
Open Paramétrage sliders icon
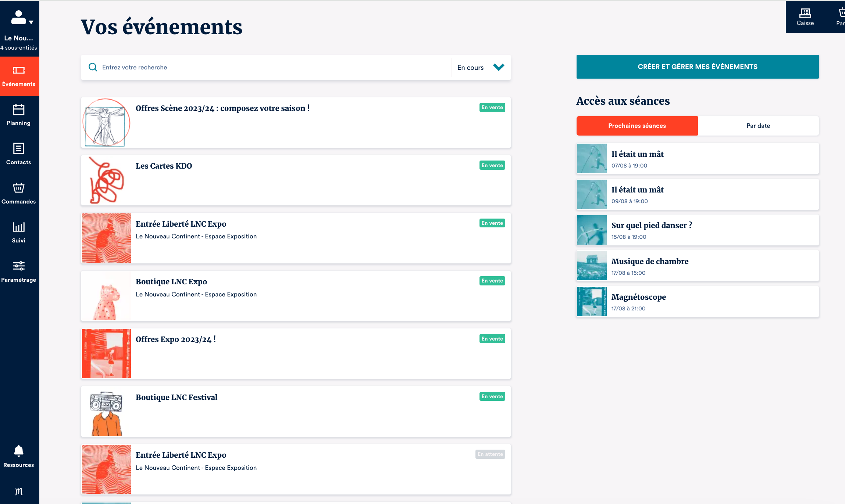coord(18,266)
